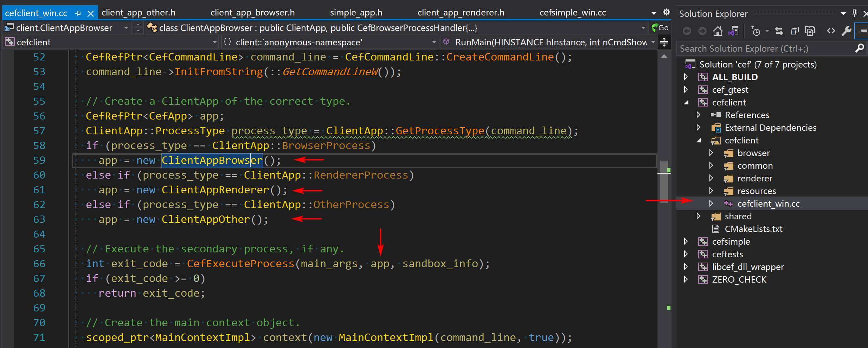This screenshot has width=868, height=348.
Task: Close the cefclient_win.cc tab
Action: click(x=90, y=13)
